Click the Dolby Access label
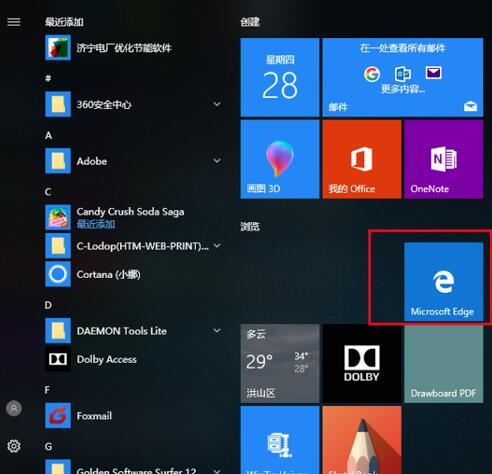This screenshot has width=492, height=474. pos(107,360)
